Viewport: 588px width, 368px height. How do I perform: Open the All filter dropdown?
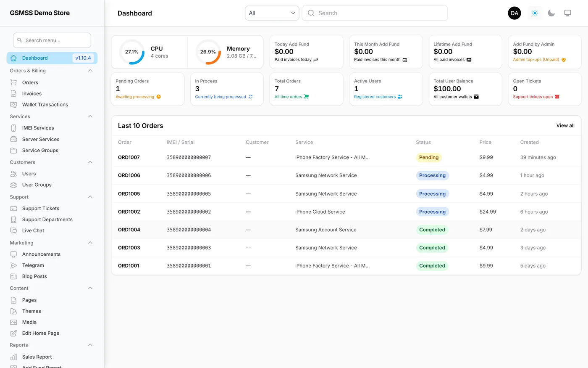272,13
